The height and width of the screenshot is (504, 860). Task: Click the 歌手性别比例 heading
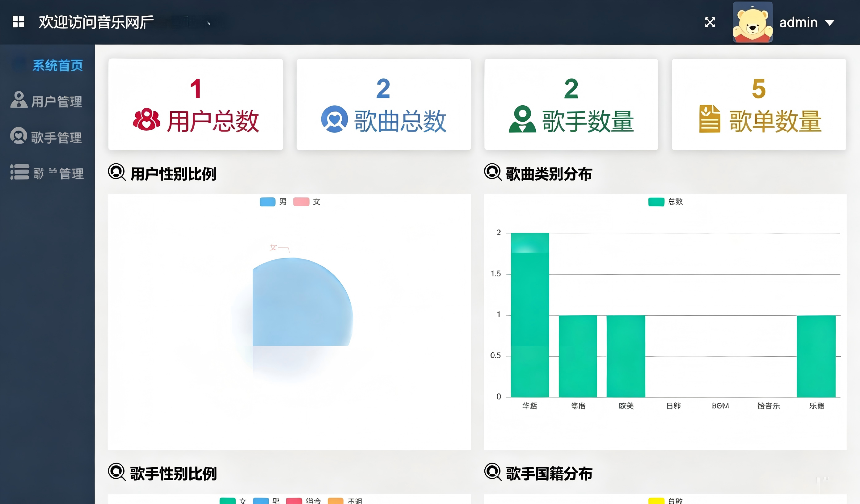pos(173,473)
